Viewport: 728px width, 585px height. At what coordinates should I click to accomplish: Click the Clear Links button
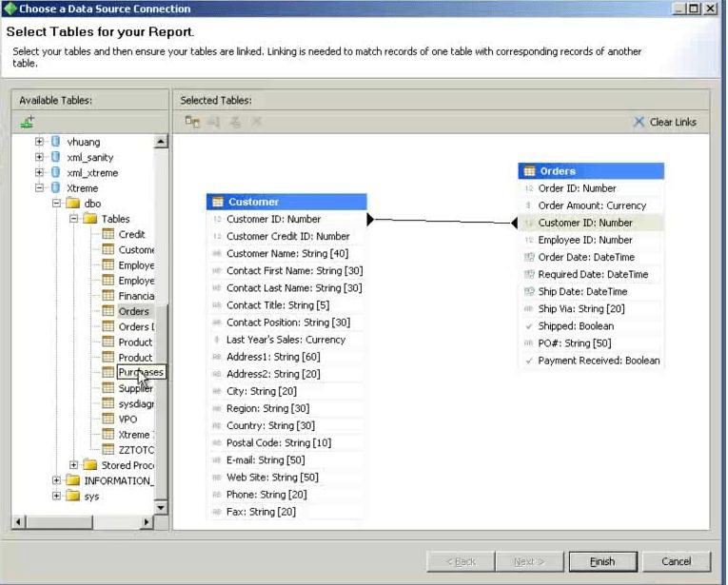click(664, 122)
